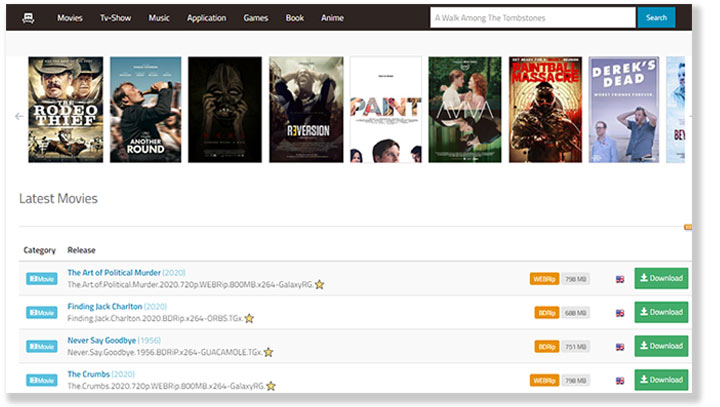Open The Art of Political Murder link
Viewport: 720px width, 407px height.
114,272
